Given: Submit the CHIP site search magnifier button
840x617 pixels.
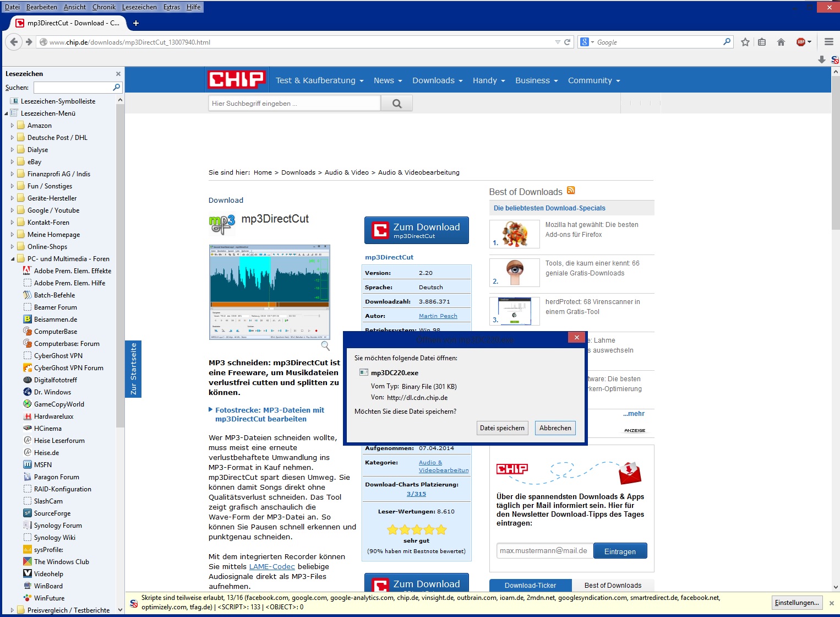Looking at the screenshot, I should click(397, 103).
